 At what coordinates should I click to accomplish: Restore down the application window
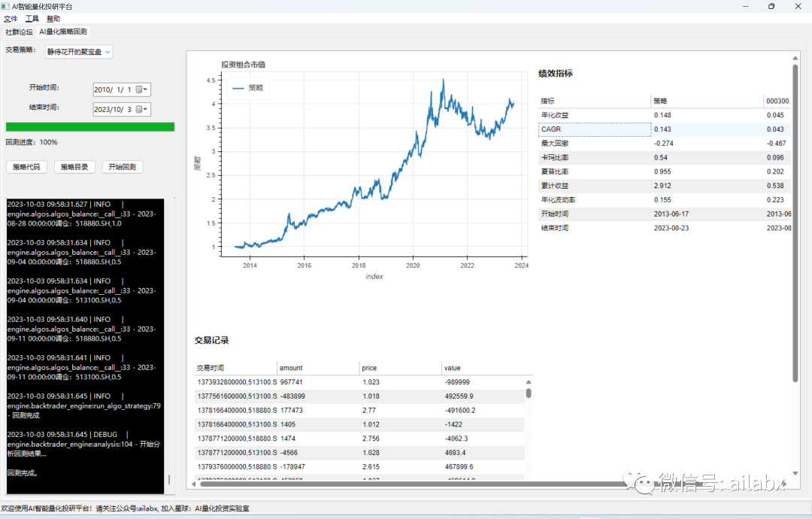771,6
